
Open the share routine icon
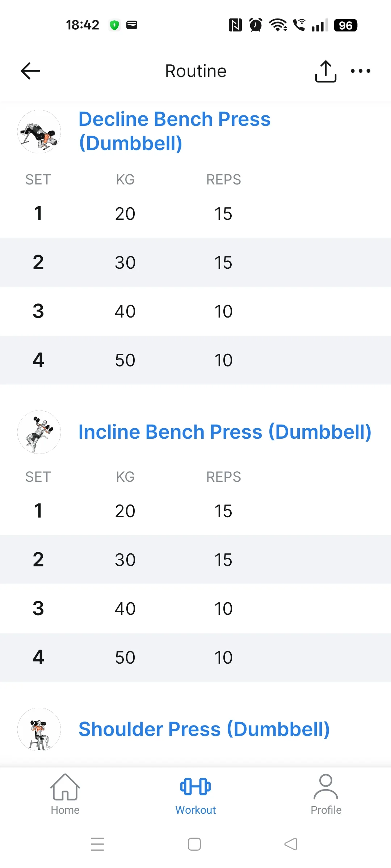(325, 71)
